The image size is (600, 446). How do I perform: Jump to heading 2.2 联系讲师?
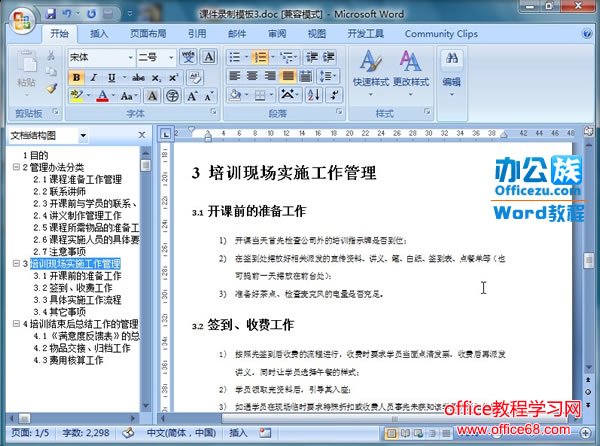click(59, 191)
